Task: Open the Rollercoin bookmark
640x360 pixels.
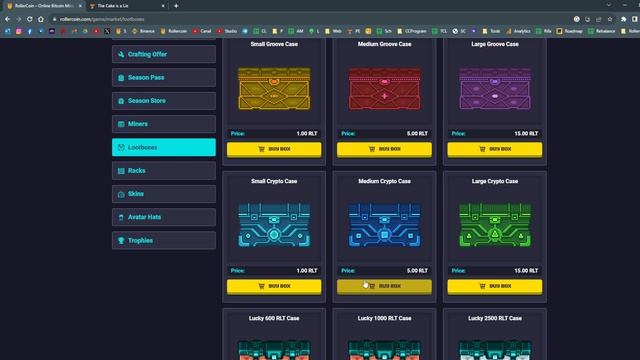Action: click(173, 31)
